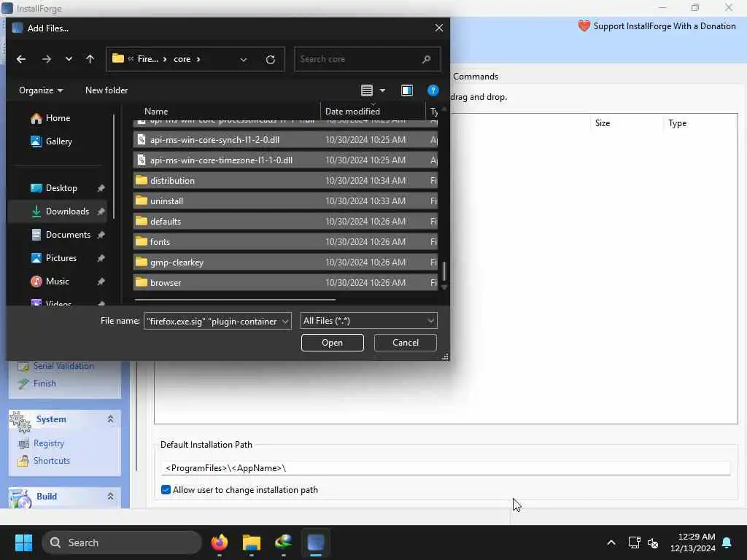Open Finish in InstallForge sidebar
The height and width of the screenshot is (560, 747).
(x=36, y=384)
